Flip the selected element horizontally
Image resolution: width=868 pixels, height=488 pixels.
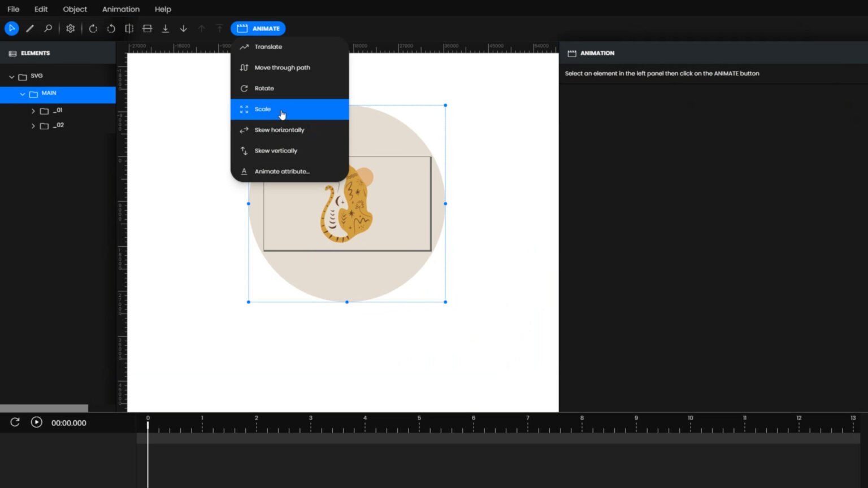tap(129, 28)
